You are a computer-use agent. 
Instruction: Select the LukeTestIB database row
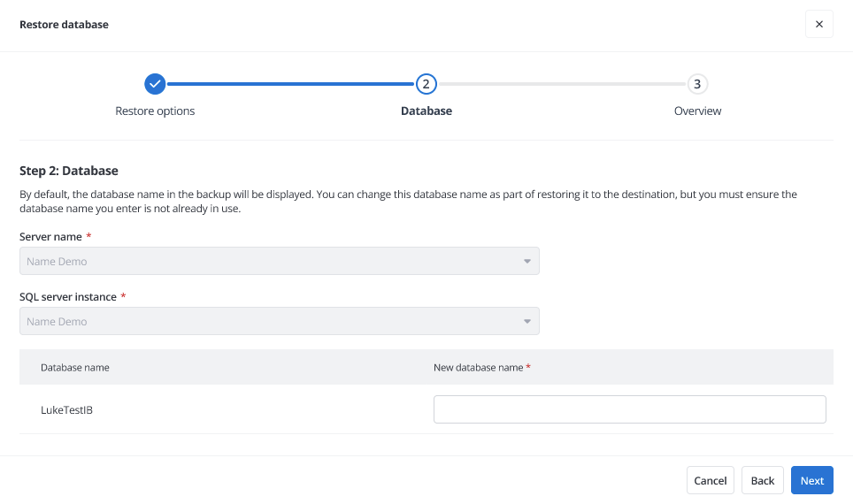[67, 409]
